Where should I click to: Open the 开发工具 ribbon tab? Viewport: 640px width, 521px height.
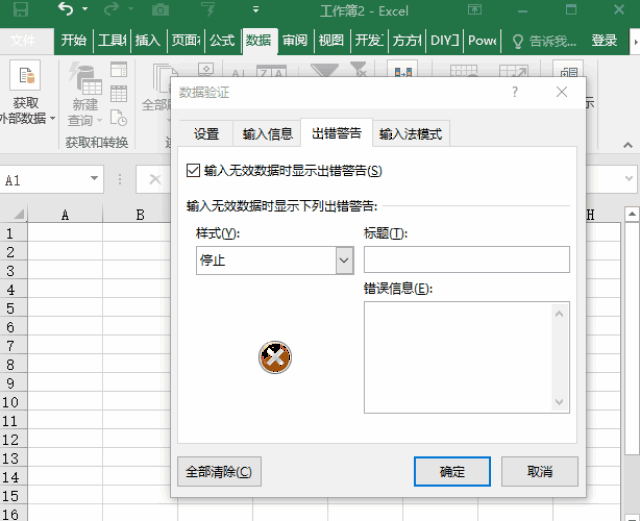(369, 40)
